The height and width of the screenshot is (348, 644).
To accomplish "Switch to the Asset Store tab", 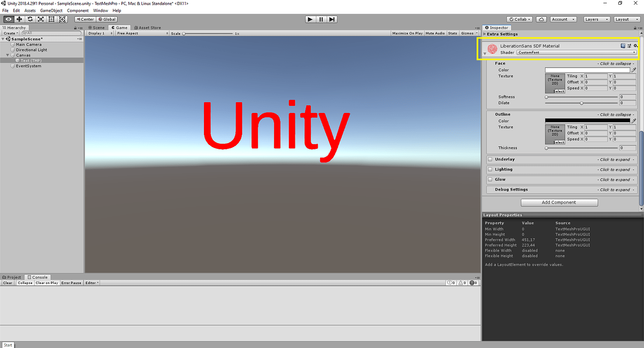I will click(147, 28).
